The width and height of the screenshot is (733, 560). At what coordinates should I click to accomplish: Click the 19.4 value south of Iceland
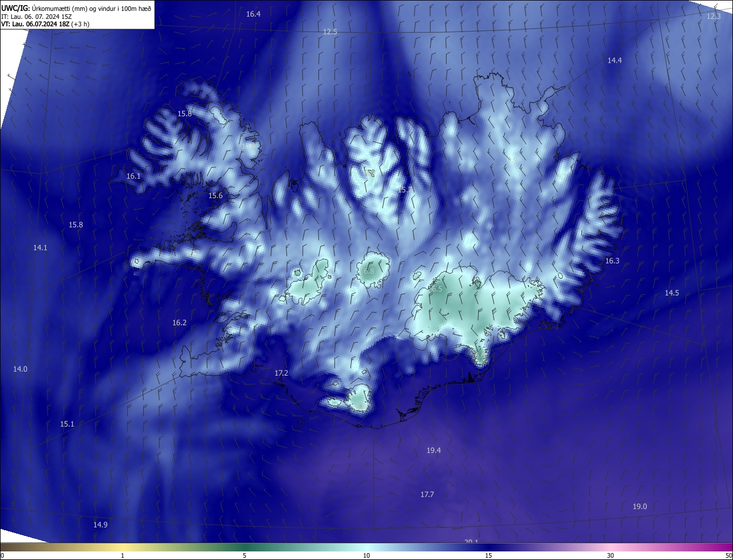point(434,450)
